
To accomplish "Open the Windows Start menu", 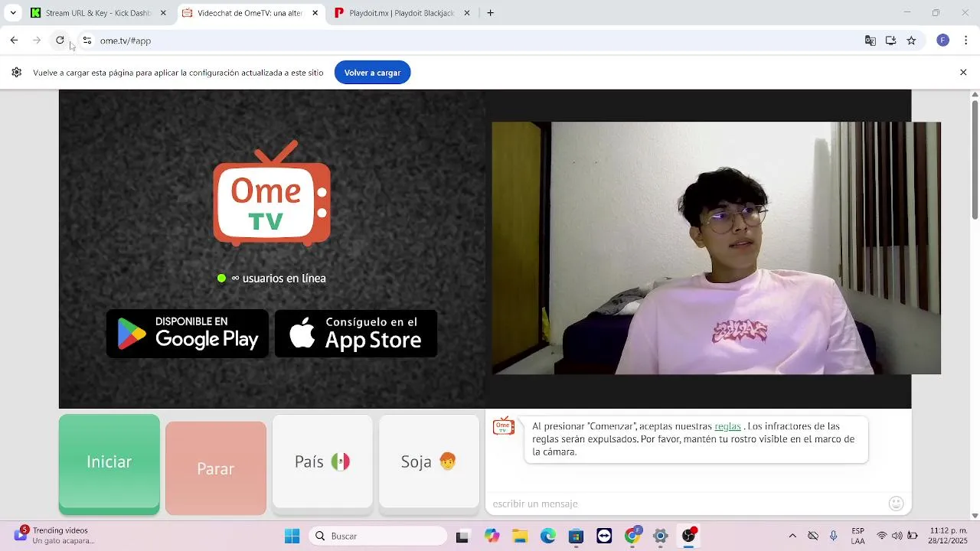I will click(292, 536).
